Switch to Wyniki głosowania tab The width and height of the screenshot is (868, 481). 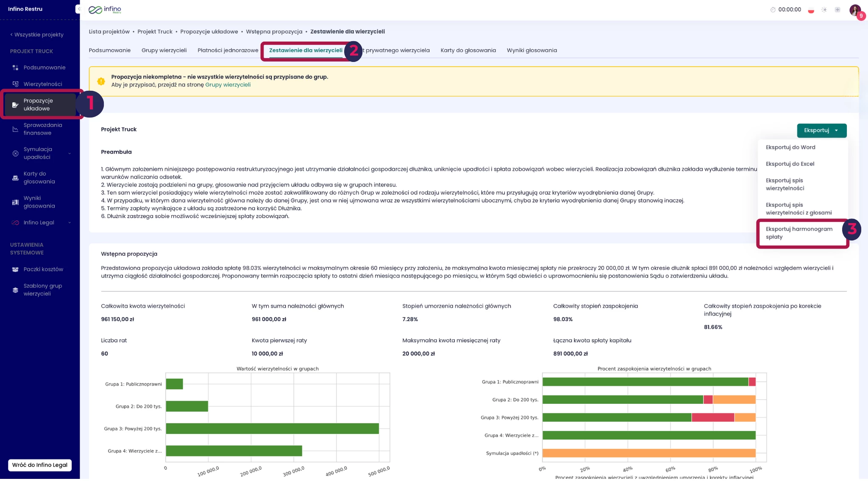[531, 50]
